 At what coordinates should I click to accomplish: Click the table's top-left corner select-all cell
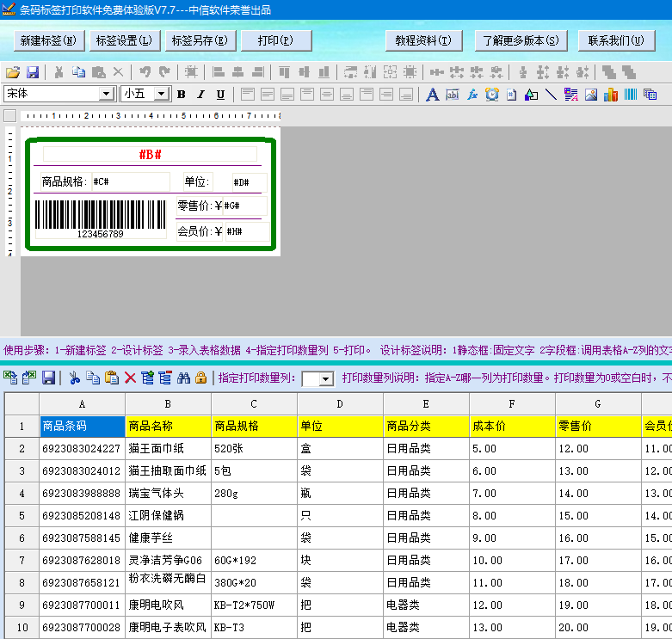pyautogui.click(x=22, y=404)
